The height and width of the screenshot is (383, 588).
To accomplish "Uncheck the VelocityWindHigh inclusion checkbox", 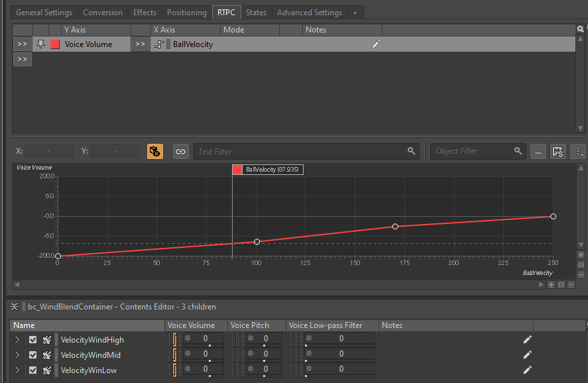I will (x=32, y=340).
